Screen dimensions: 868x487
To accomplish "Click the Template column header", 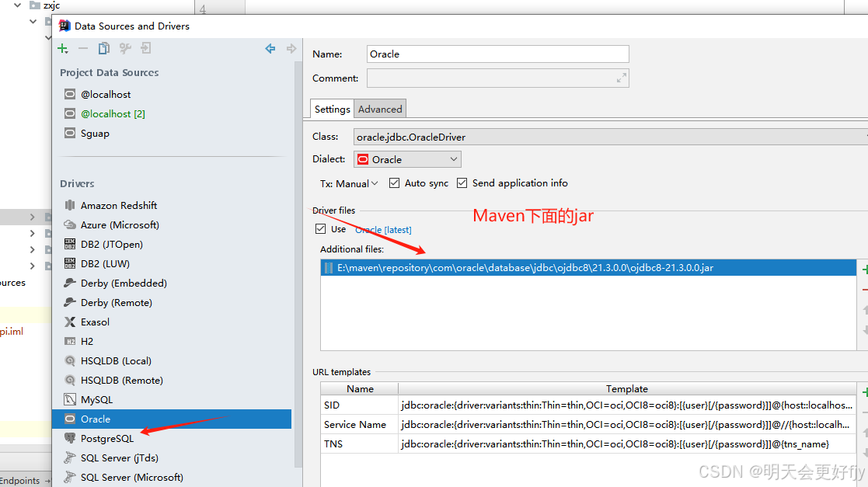I will tap(626, 388).
